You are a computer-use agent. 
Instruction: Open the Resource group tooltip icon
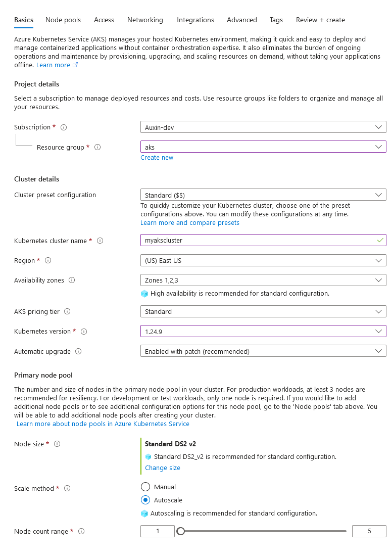[x=97, y=147]
